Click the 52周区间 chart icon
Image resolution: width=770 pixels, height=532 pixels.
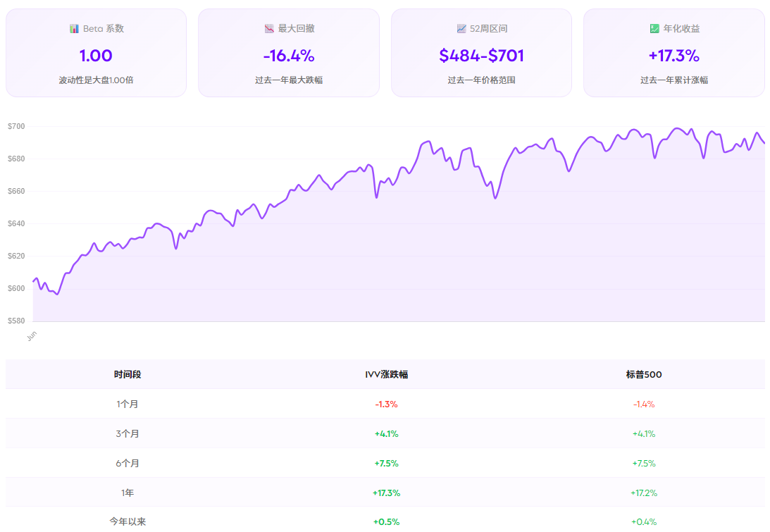[x=461, y=28]
